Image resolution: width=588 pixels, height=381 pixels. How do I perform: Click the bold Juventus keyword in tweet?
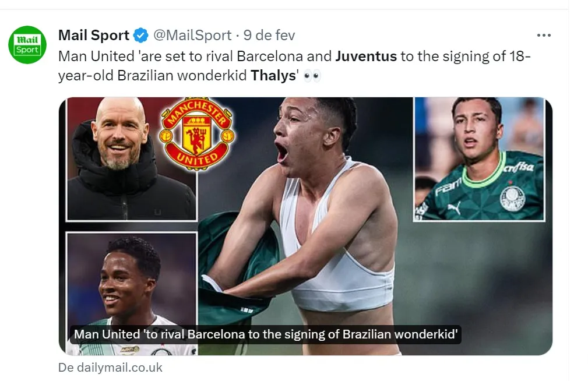[366, 57]
